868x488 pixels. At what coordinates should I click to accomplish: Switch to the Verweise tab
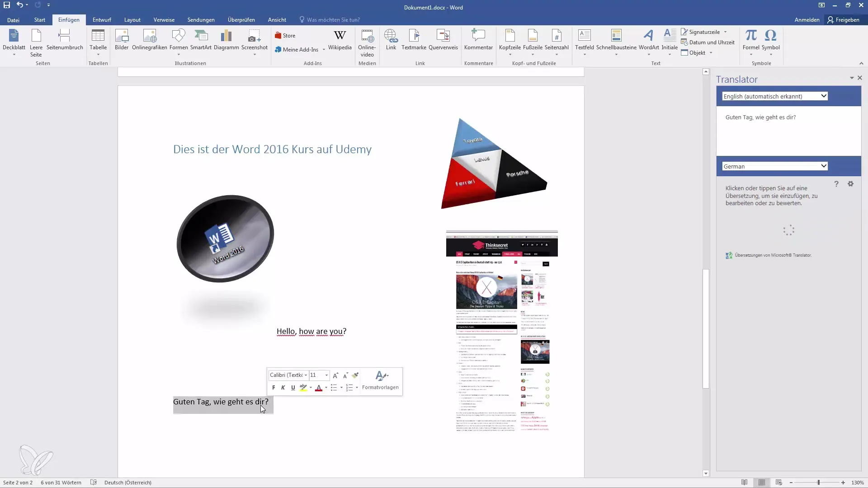pos(164,20)
